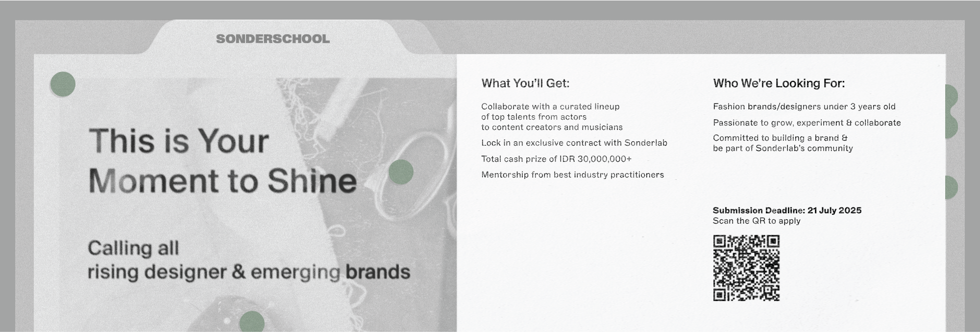Click the "Total cash prize of IDR 30,000,000+" line

(556, 159)
